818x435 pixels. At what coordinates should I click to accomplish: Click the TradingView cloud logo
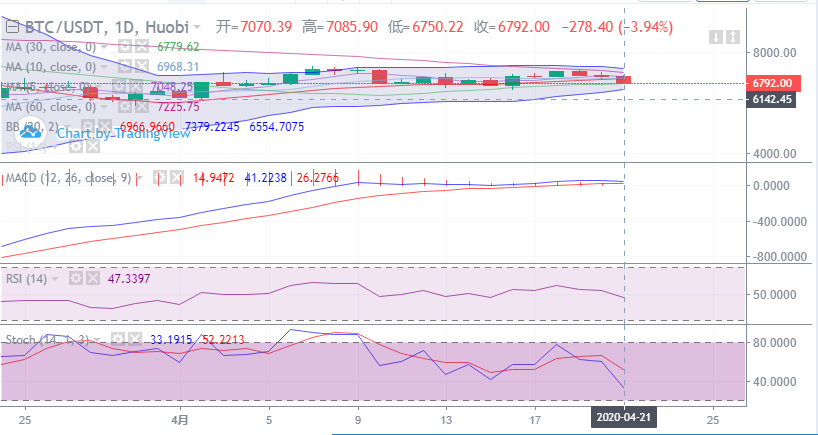tap(32, 132)
